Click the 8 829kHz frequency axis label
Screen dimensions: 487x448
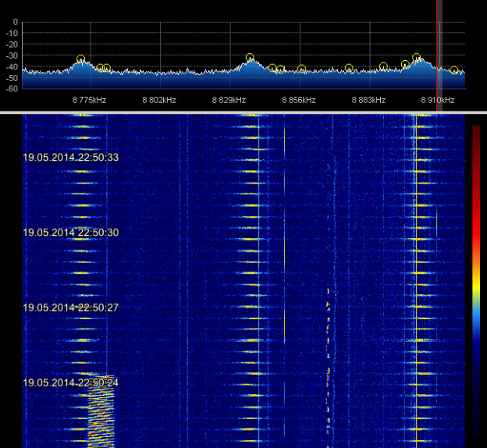coord(229,100)
